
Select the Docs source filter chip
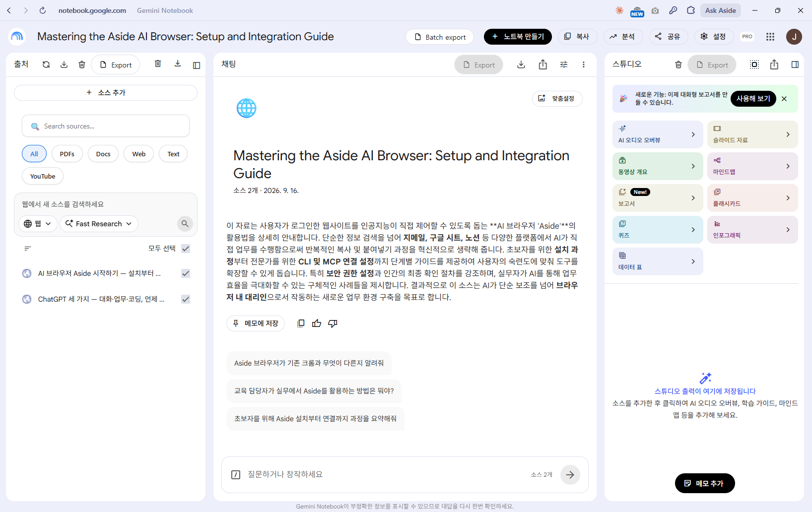tap(103, 154)
